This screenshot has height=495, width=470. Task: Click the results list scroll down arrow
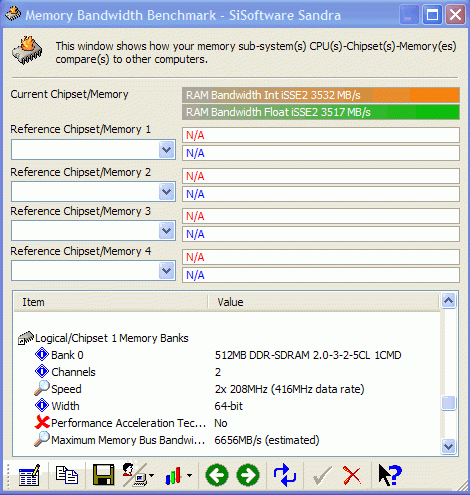point(449,446)
